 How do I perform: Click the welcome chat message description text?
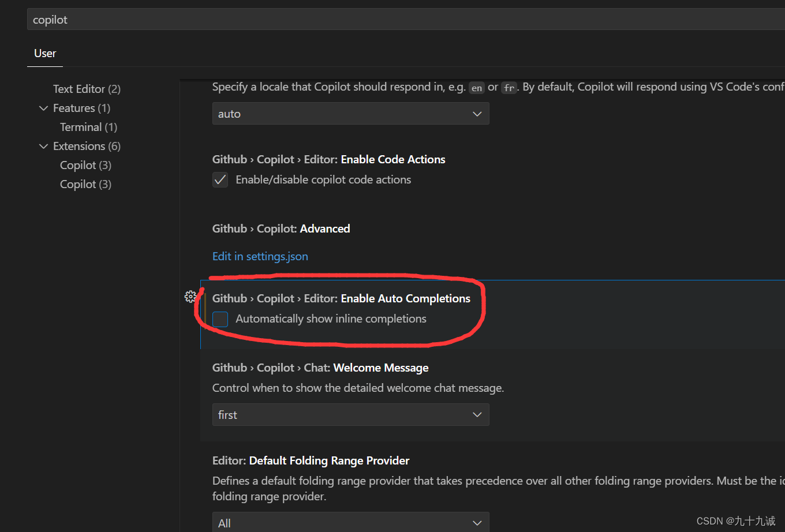[358, 388]
